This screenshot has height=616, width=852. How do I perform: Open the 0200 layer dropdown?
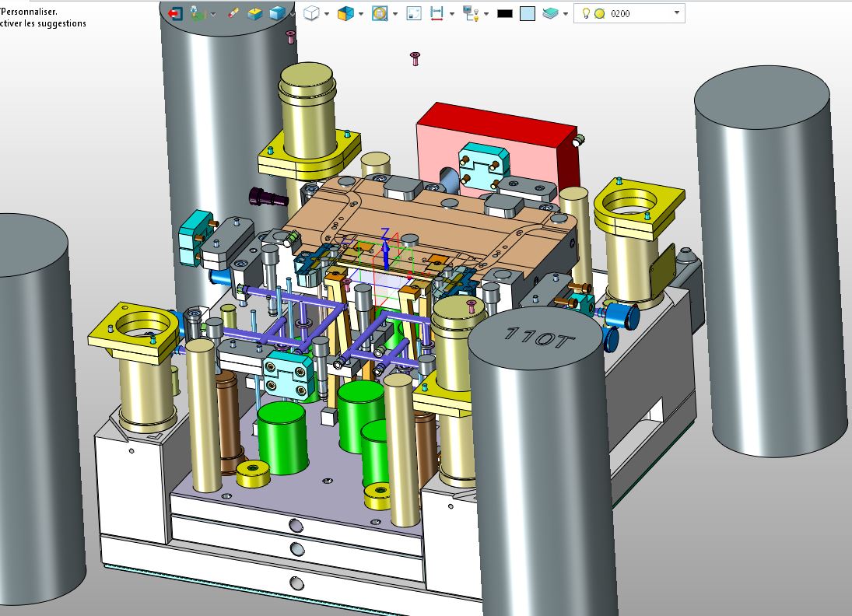(676, 13)
